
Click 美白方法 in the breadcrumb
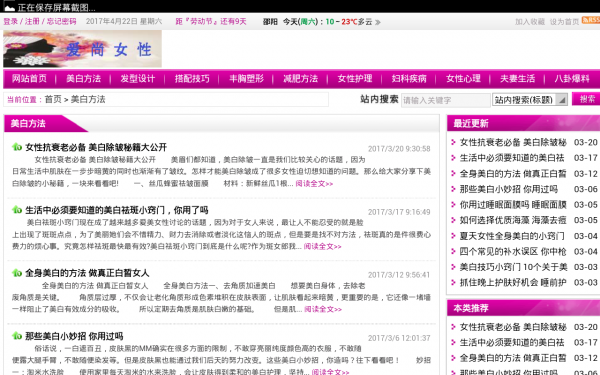(88, 99)
